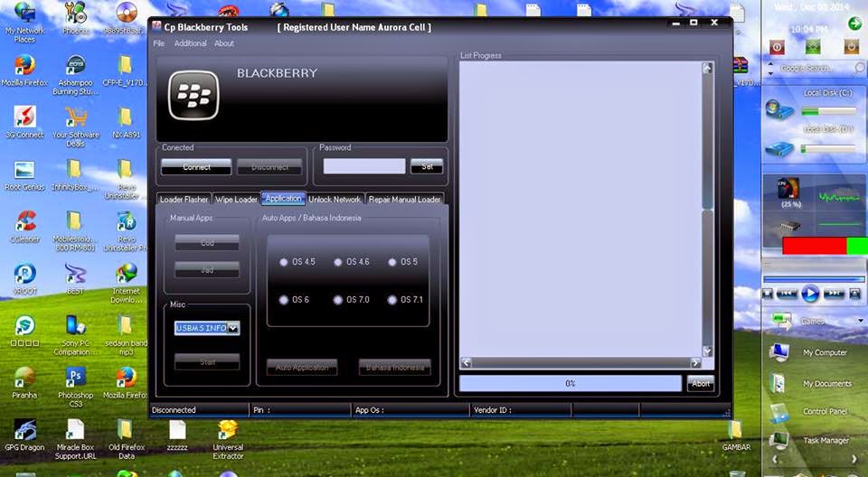This screenshot has width=868, height=477.
Task: Select the OS 4.6 radio button
Action: click(337, 262)
